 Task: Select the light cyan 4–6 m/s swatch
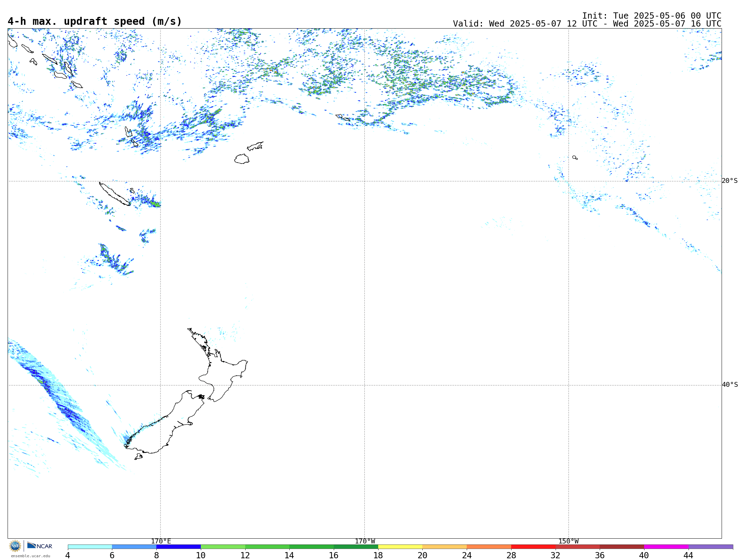pos(90,547)
